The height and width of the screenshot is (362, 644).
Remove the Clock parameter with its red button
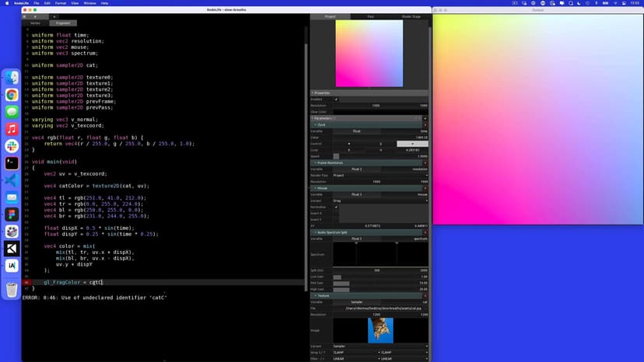pos(425,125)
